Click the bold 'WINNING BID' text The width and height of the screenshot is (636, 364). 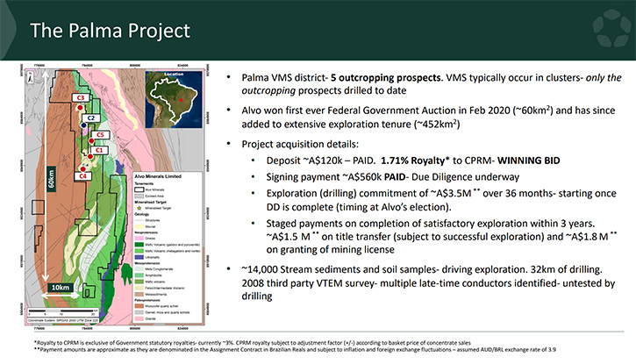pyautogui.click(x=528, y=161)
